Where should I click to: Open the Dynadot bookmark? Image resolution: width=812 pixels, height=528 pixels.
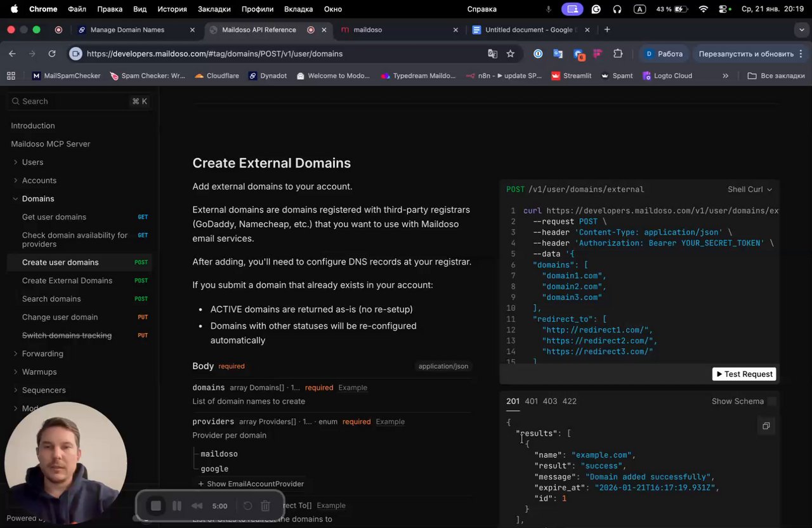[267, 76]
